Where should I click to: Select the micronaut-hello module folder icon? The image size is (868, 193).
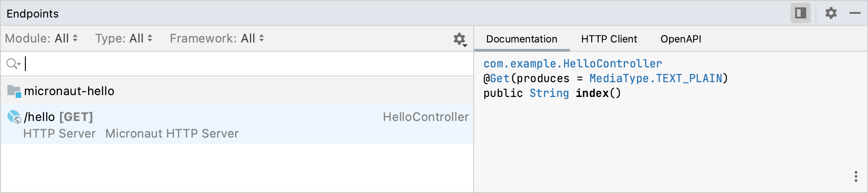click(x=14, y=91)
